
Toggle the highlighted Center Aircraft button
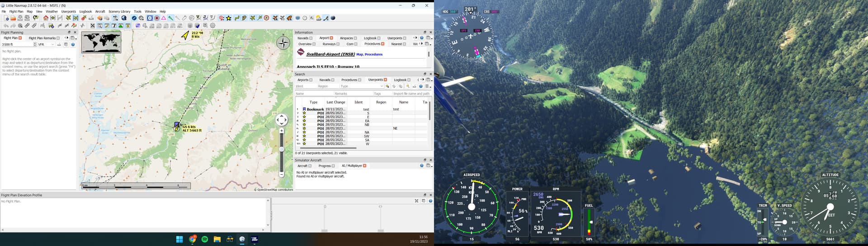[x=75, y=18]
